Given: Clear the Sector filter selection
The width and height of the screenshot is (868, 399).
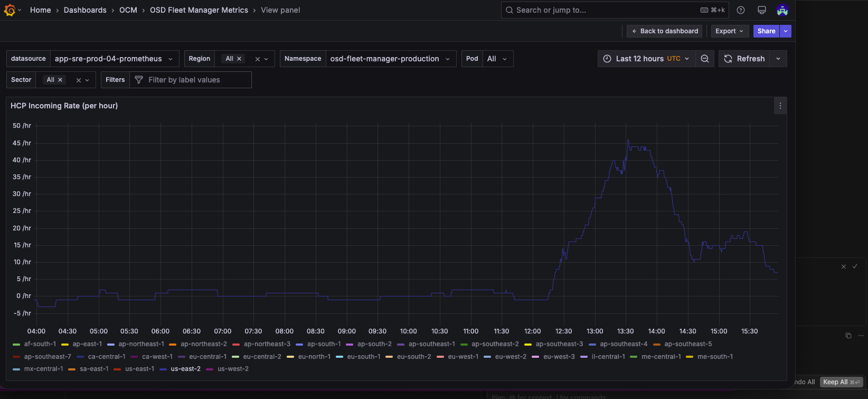Looking at the screenshot, I should pyautogui.click(x=79, y=80).
